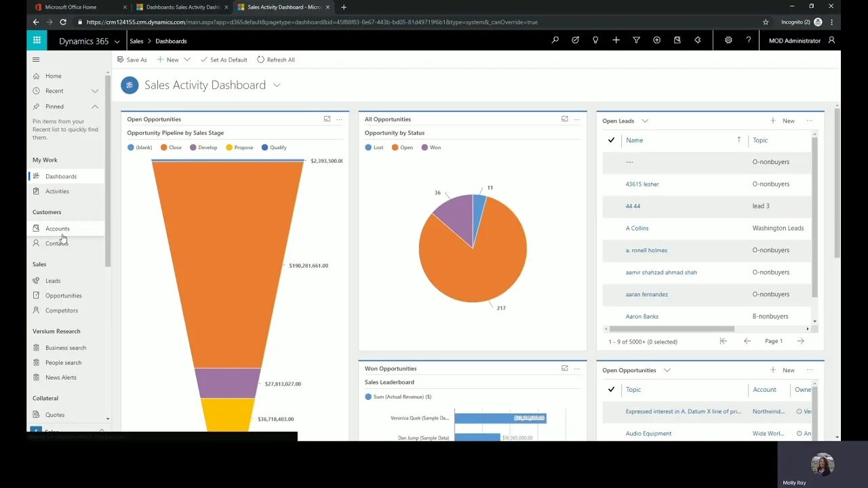868x488 pixels.
Task: Click the help question mark icon
Action: tap(749, 41)
